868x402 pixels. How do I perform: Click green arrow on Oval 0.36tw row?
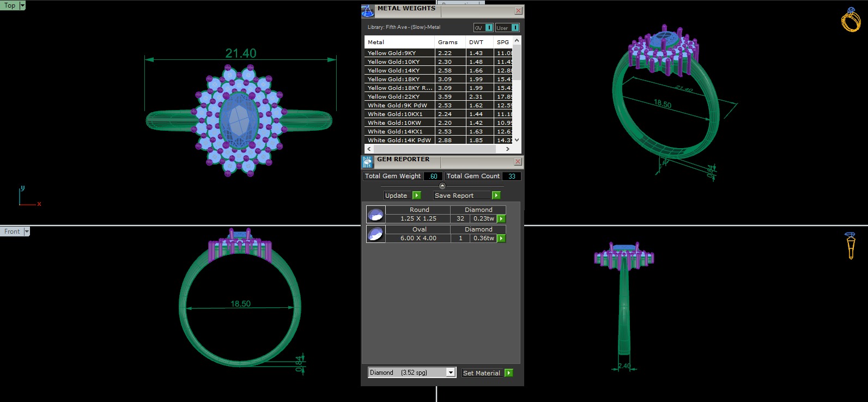point(501,238)
